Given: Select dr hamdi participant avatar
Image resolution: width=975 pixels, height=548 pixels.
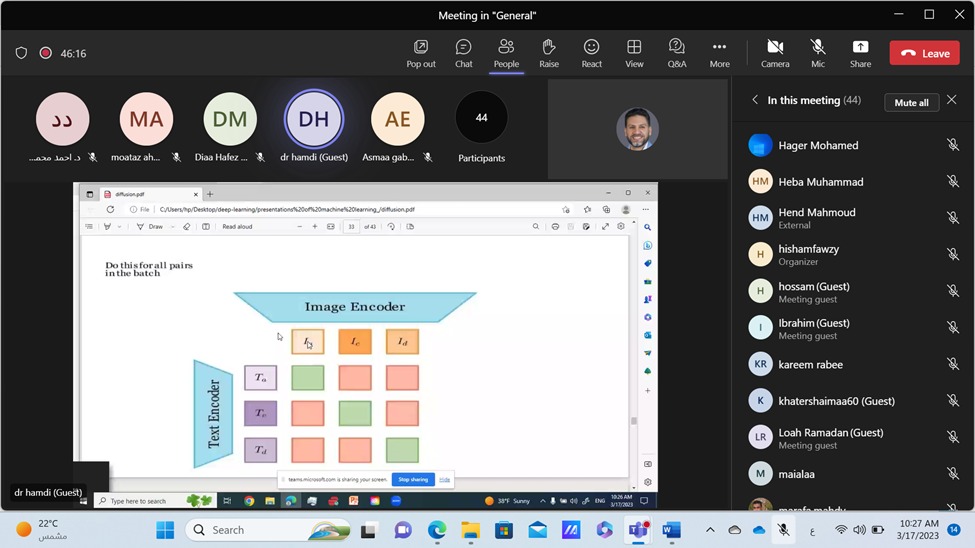Looking at the screenshot, I should click(314, 120).
